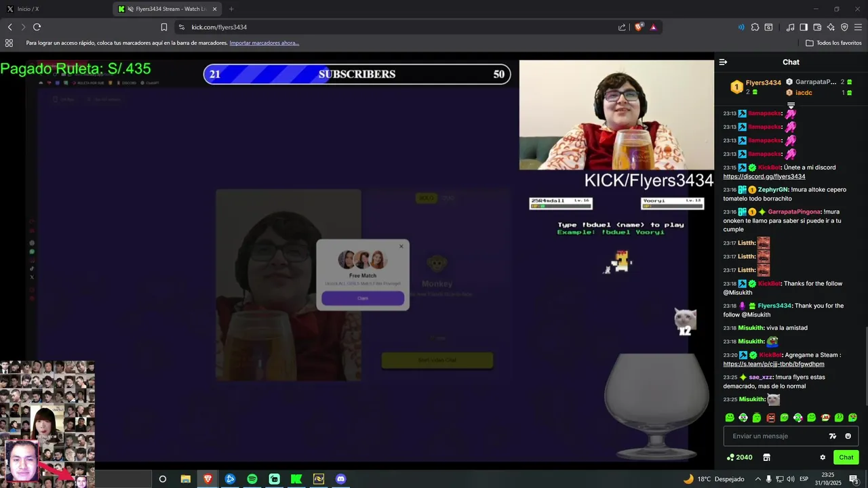Open the channel points shop icon
This screenshot has height=488, width=868.
[767, 457]
